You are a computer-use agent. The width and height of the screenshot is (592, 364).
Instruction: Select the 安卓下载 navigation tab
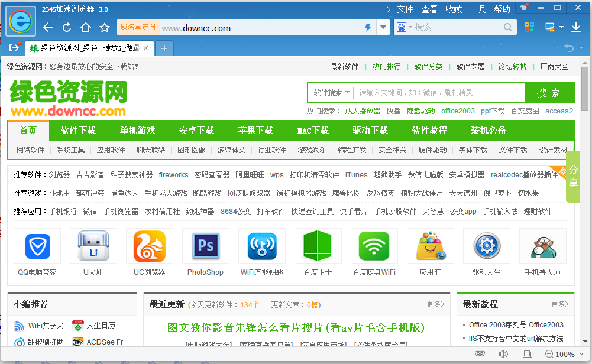[x=196, y=130]
